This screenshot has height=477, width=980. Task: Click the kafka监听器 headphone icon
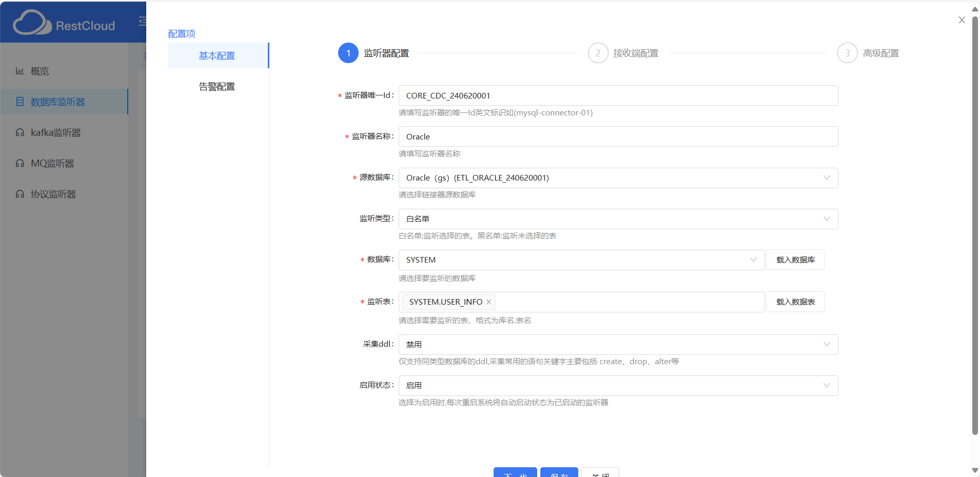pyautogui.click(x=19, y=132)
